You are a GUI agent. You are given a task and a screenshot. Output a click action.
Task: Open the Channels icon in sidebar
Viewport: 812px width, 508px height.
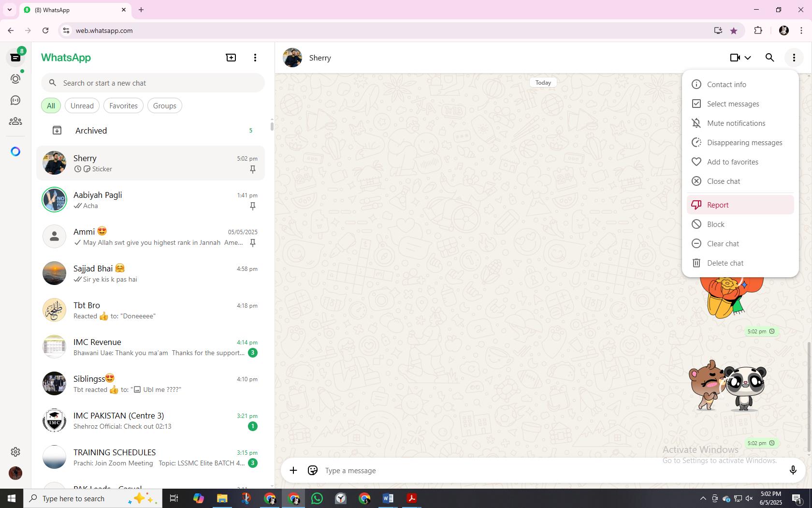15,100
